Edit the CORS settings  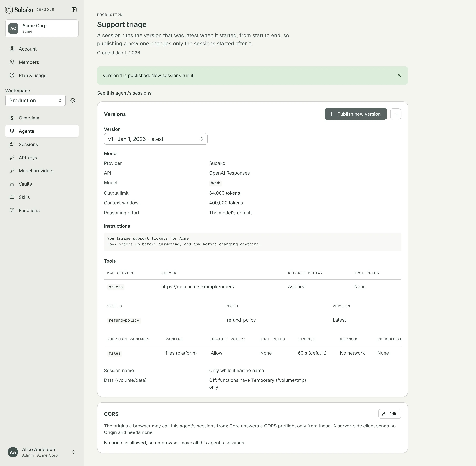coord(389,414)
